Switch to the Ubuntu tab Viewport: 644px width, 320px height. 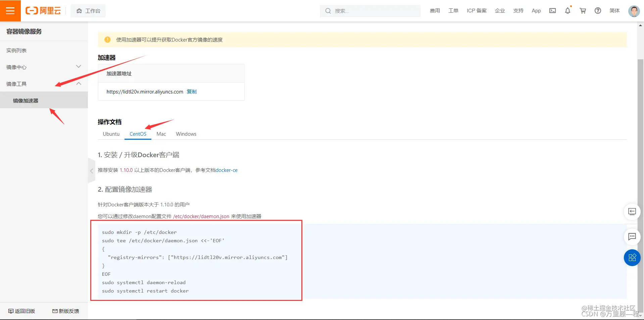click(x=111, y=134)
